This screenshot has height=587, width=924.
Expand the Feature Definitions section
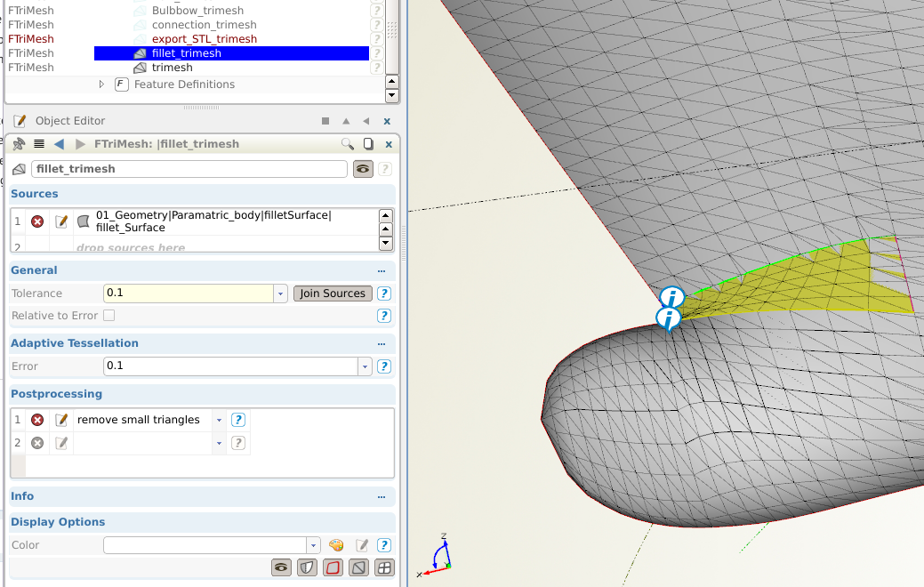(x=102, y=84)
